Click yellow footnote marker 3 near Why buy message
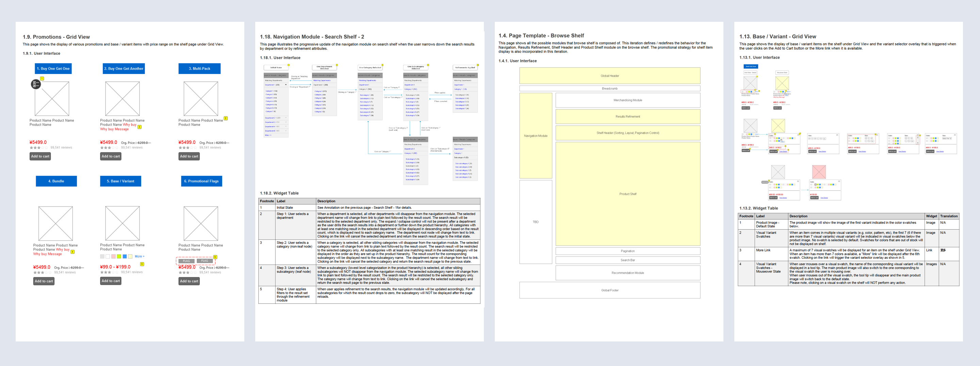 (x=139, y=127)
